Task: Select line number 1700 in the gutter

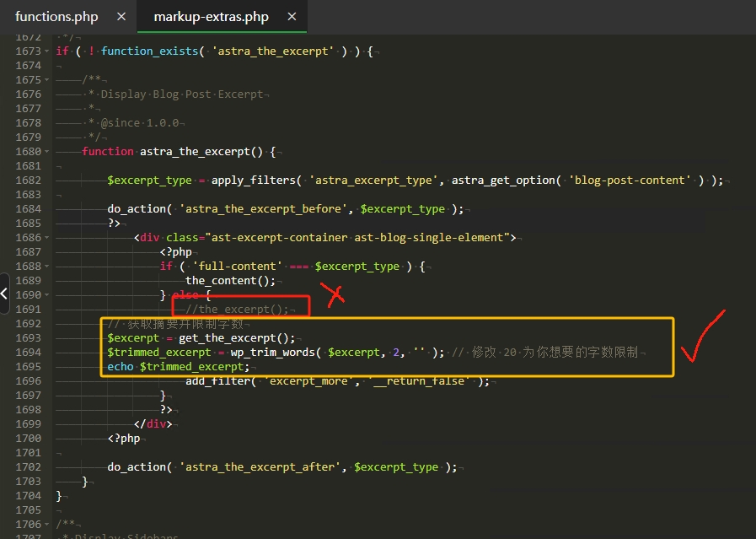Action: pos(29,438)
